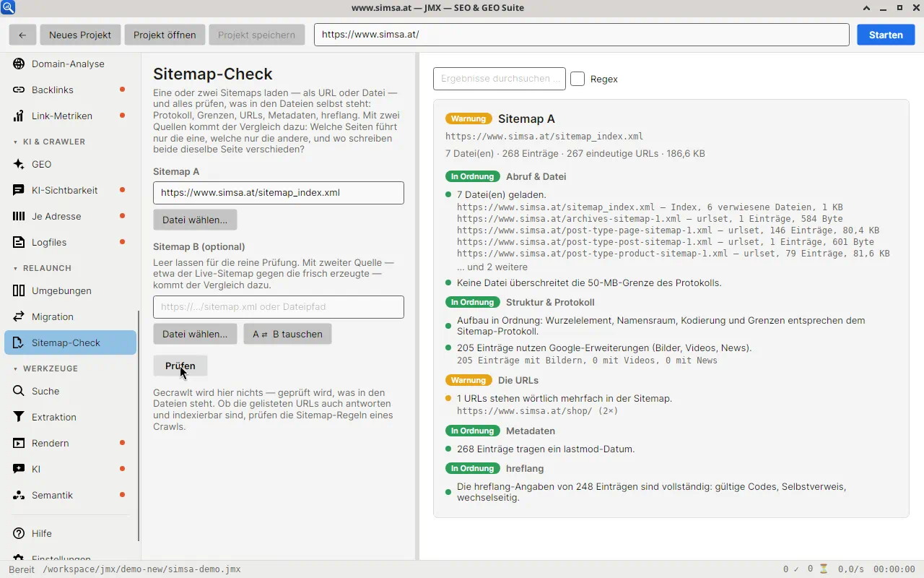Open the Logfiles document icon

click(x=19, y=242)
